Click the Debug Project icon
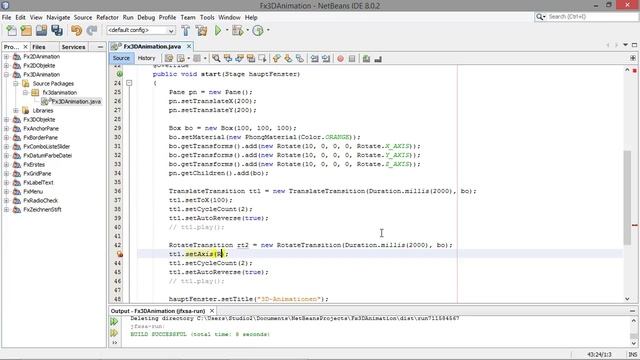The image size is (640, 360). [x=237, y=30]
